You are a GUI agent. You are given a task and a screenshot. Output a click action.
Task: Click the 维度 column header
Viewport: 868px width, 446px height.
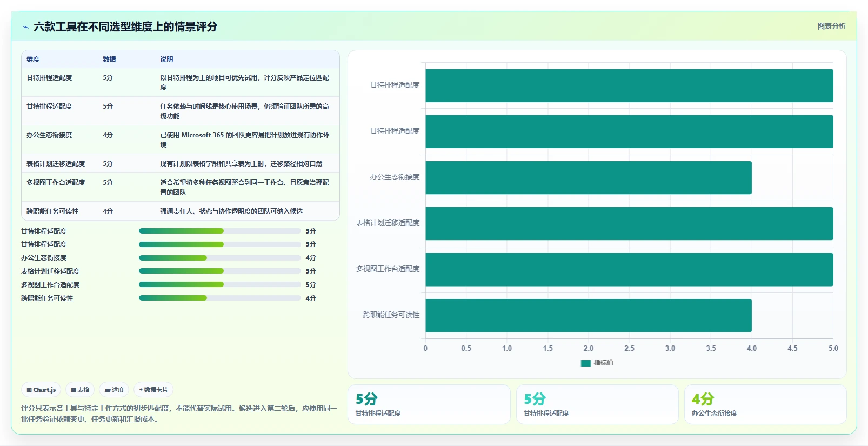click(x=33, y=59)
